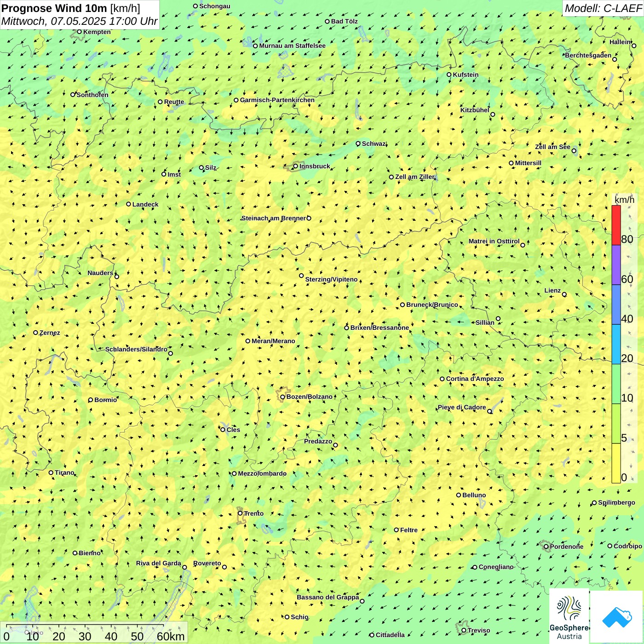
Task: Click the 'Schlanders/Silandro' label
Action: [x=136, y=350]
